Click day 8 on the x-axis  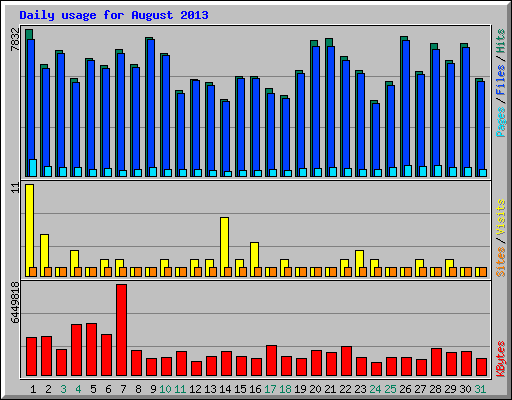(138, 389)
